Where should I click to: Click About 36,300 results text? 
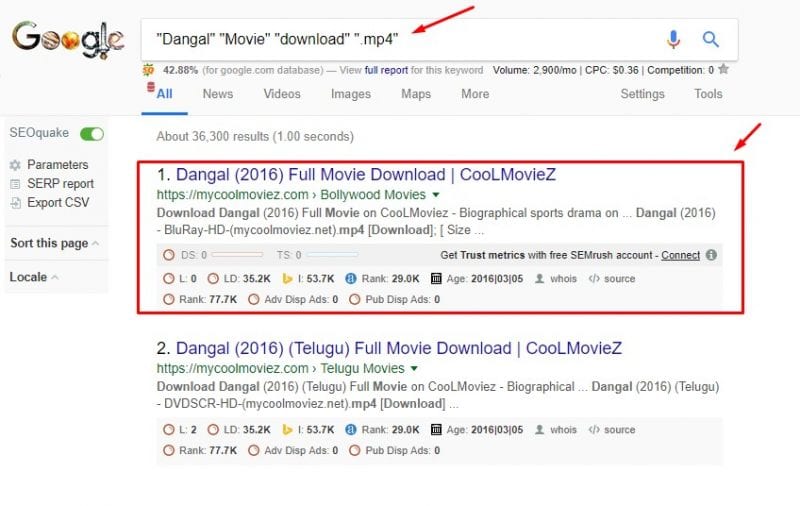[255, 136]
